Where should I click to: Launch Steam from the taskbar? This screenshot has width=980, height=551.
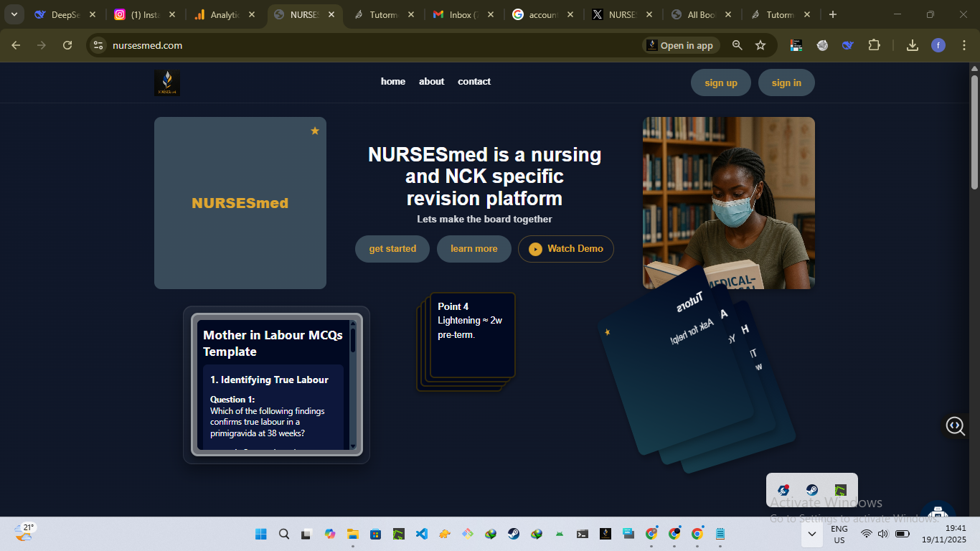[514, 534]
